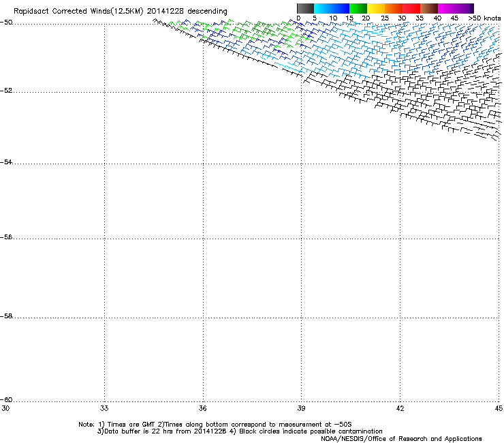The image size is (504, 443).
Task: Click the legend scale label '45'
Action: tap(454, 18)
